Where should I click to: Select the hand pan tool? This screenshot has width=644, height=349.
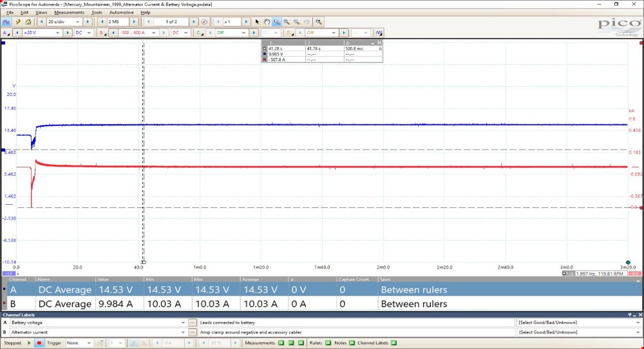266,22
